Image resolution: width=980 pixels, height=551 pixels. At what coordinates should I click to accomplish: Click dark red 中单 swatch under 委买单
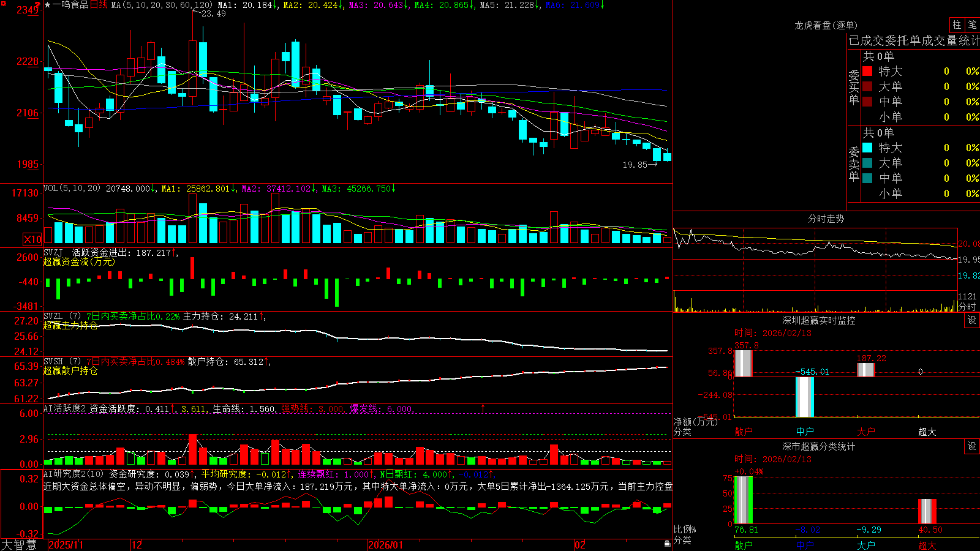point(867,102)
